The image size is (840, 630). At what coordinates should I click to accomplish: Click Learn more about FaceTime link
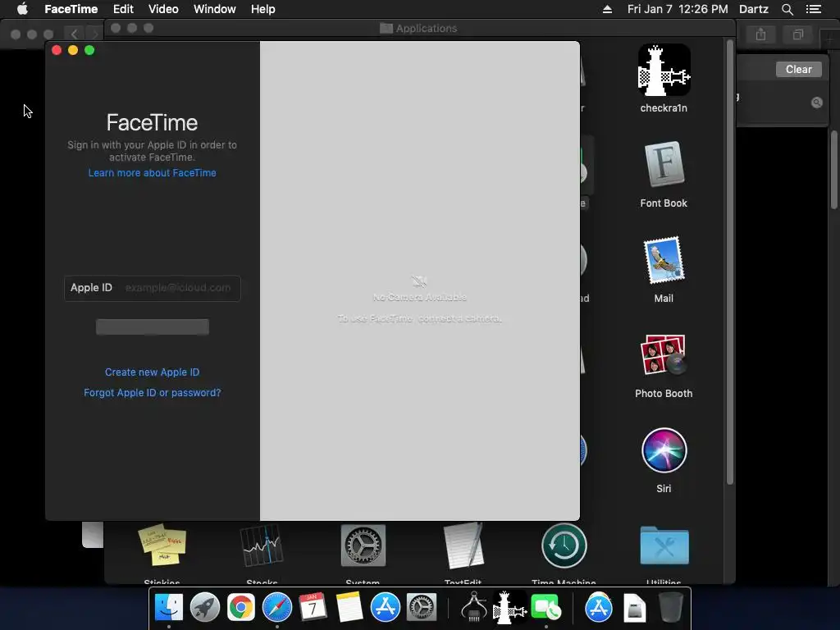point(152,173)
